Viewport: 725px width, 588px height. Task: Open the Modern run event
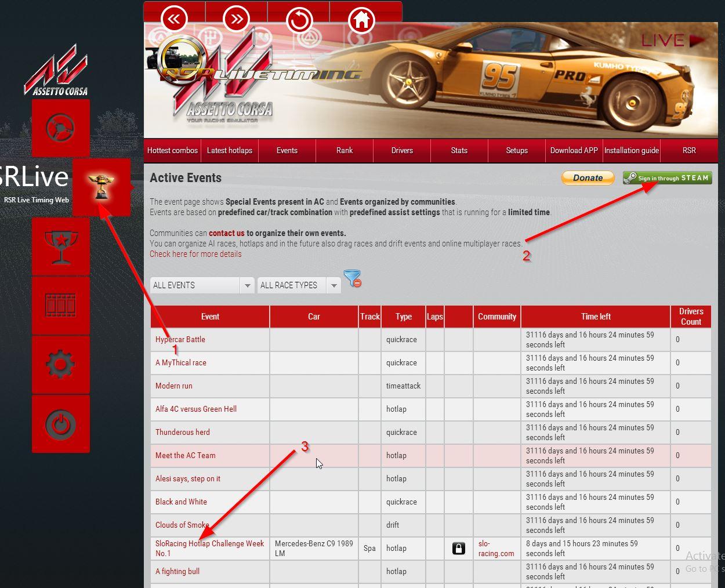174,386
